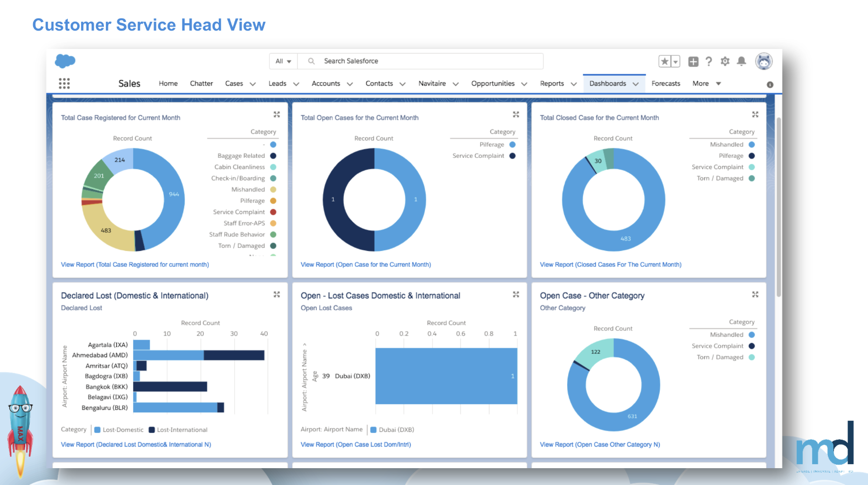Click Staff Rude Behavior legend color dot
This screenshot has width=868, height=485.
click(x=273, y=235)
